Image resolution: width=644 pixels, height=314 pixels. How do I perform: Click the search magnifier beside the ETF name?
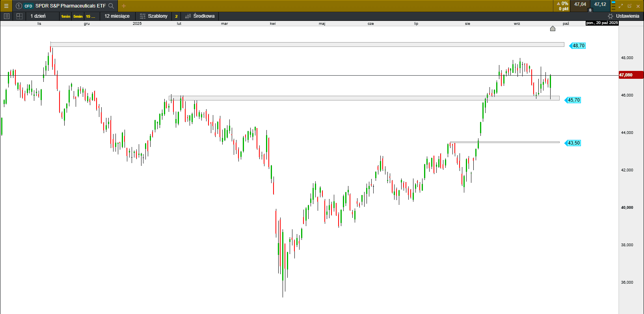pos(111,6)
